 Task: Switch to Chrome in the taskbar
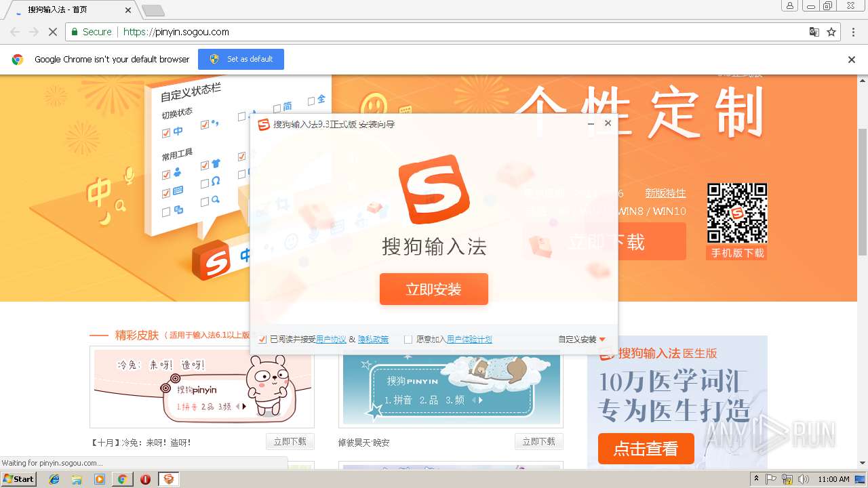click(x=123, y=479)
